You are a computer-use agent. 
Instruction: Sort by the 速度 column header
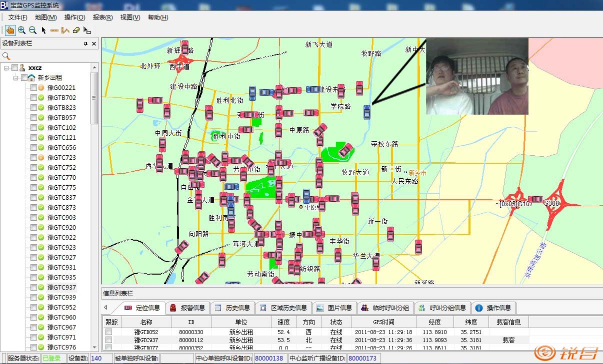(x=283, y=322)
